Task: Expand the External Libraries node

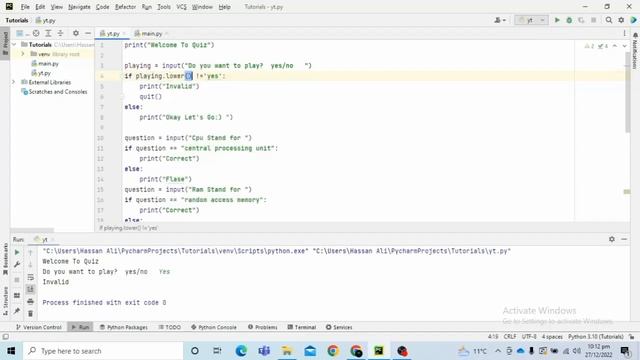Action: 13,82
